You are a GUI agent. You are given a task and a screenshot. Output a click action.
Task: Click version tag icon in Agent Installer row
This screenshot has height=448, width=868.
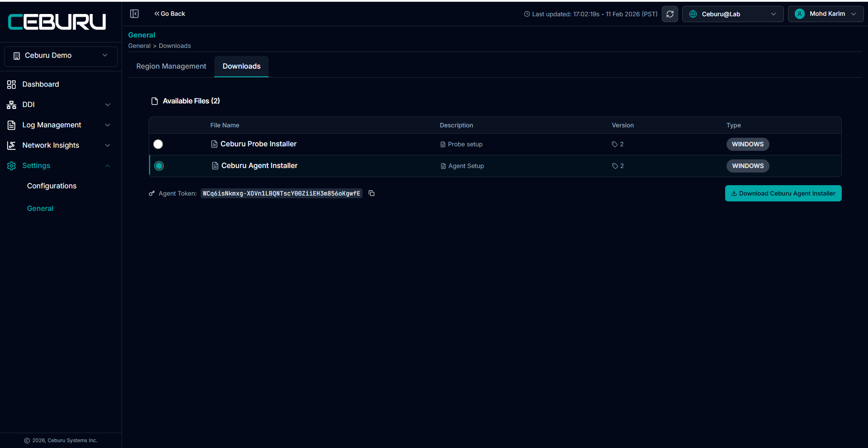pyautogui.click(x=615, y=166)
